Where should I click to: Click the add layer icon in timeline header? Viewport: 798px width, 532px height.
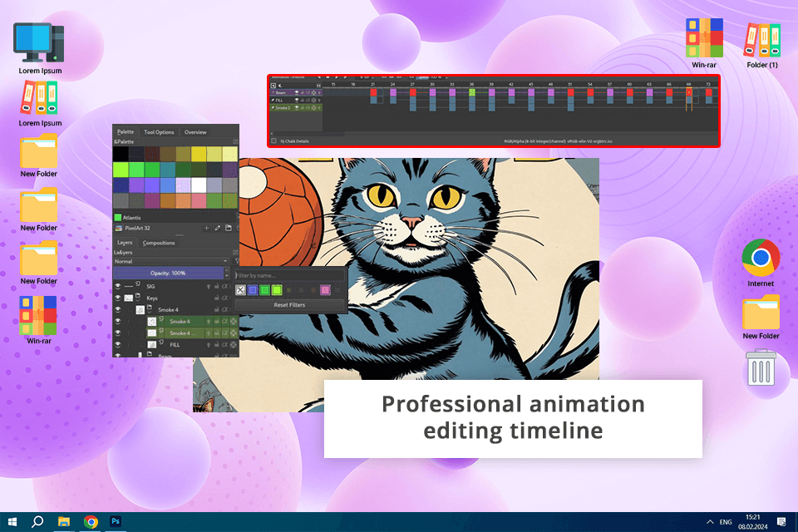273,86
